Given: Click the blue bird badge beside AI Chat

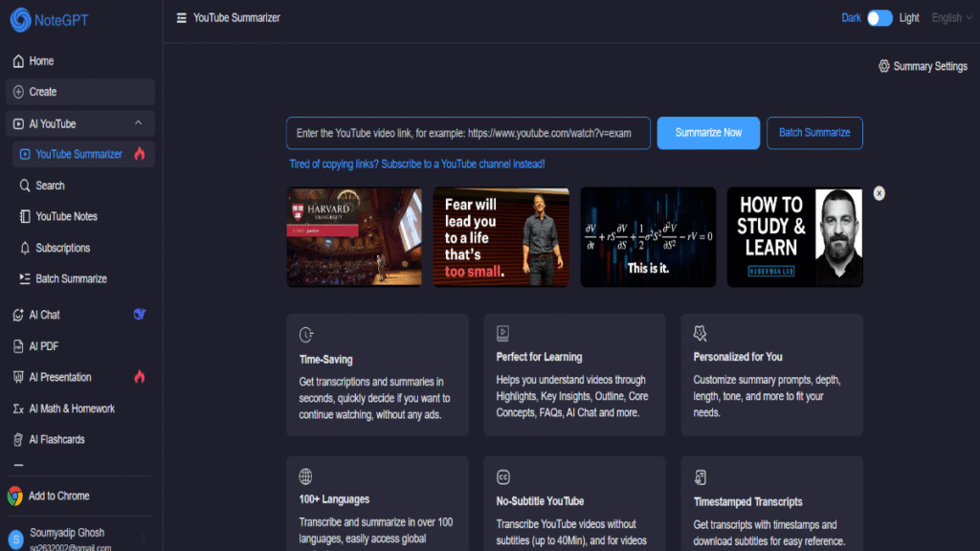Looking at the screenshot, I should point(140,314).
